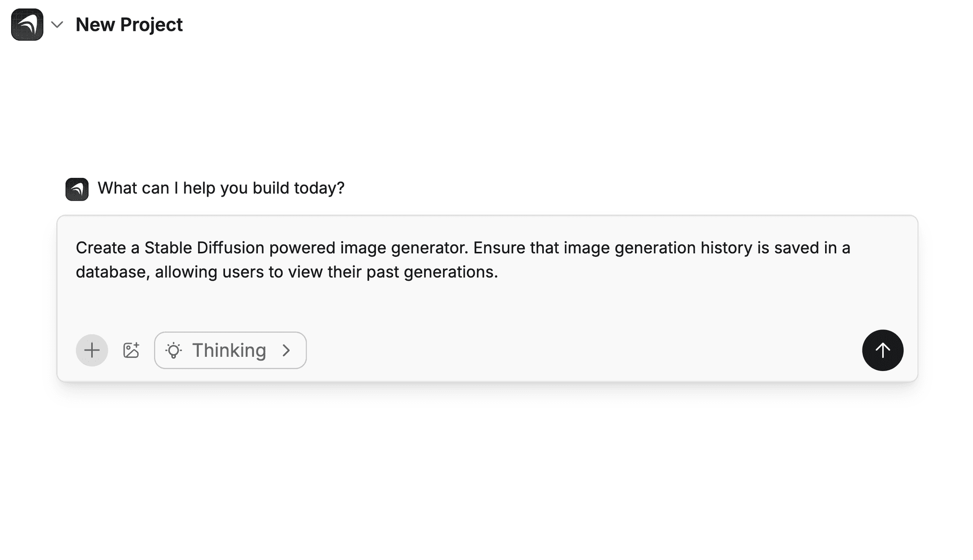Expand the Thinking options with its chevron
The height and width of the screenshot is (560, 973).
[287, 350]
